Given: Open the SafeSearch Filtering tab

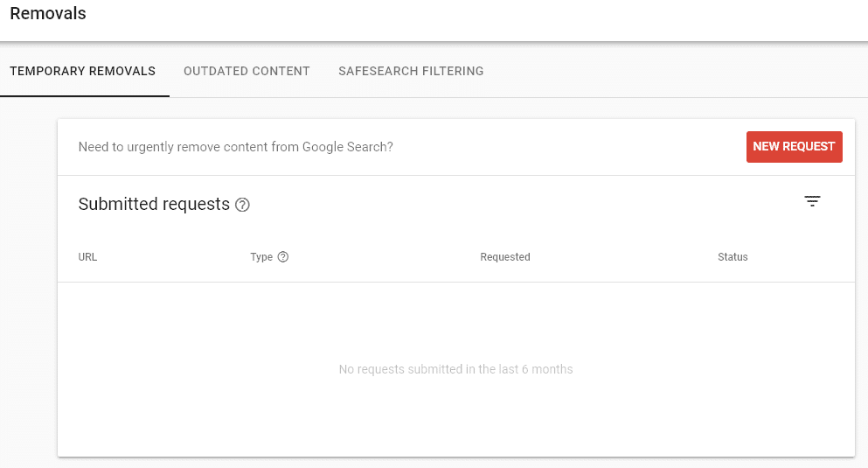Looking at the screenshot, I should coord(411,72).
